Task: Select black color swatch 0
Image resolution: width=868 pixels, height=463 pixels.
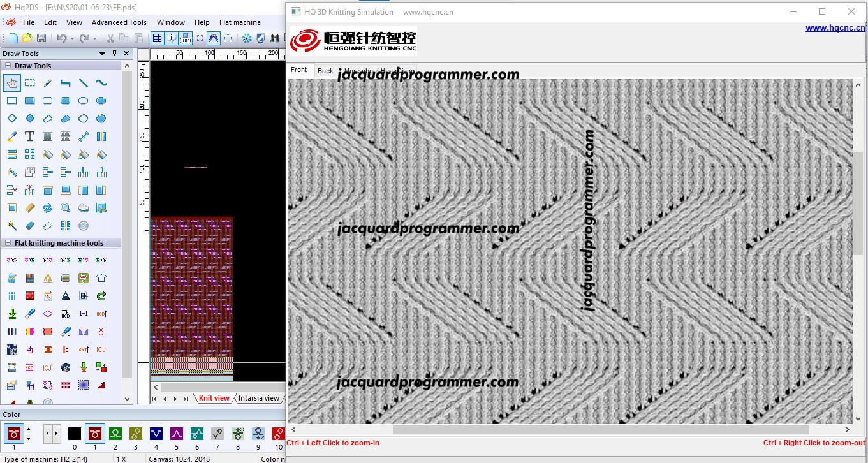Action: 75,434
